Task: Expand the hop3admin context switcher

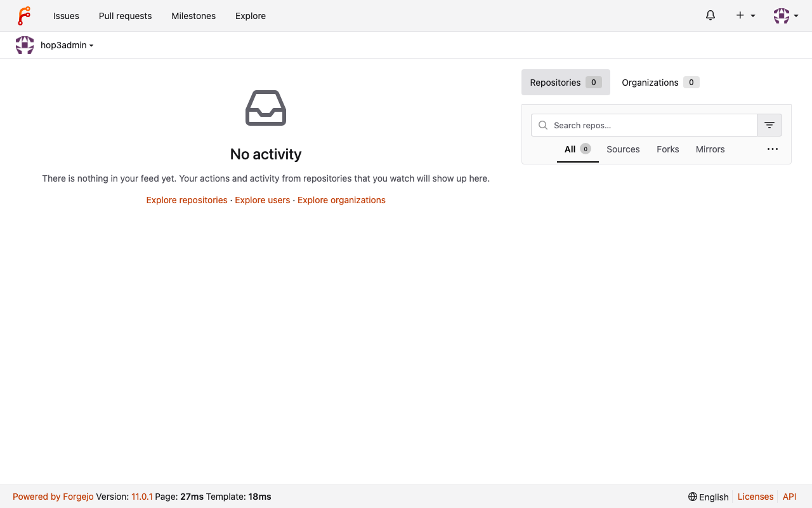Action: (x=67, y=45)
